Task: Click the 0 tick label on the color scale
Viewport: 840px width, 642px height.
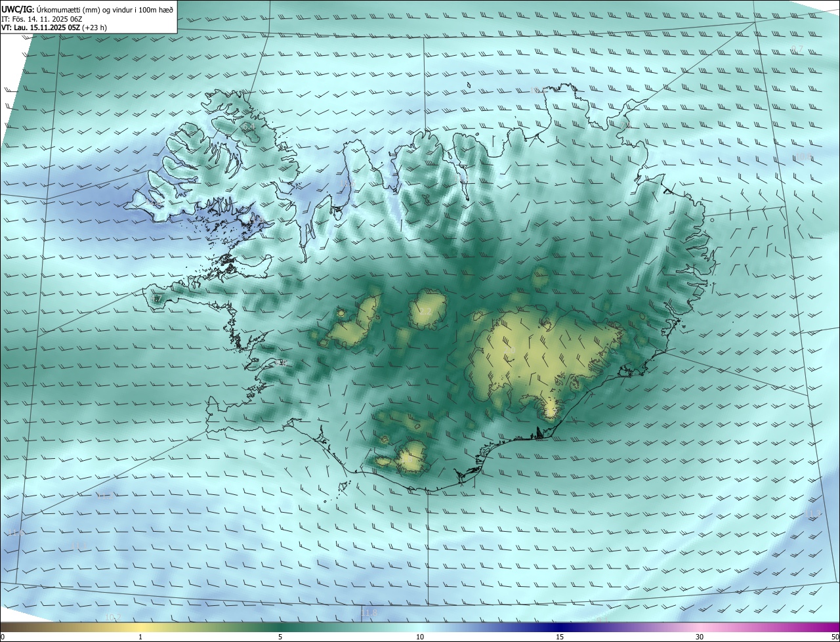Action: (x=3, y=637)
